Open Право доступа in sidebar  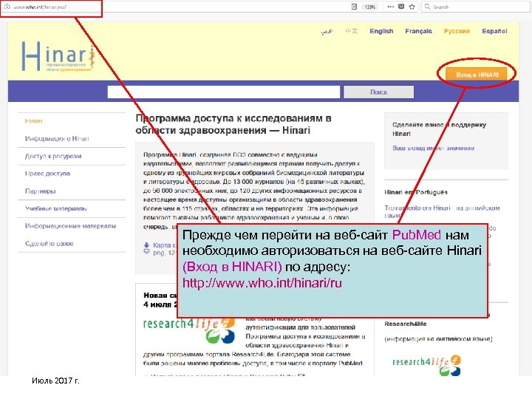[x=47, y=174]
